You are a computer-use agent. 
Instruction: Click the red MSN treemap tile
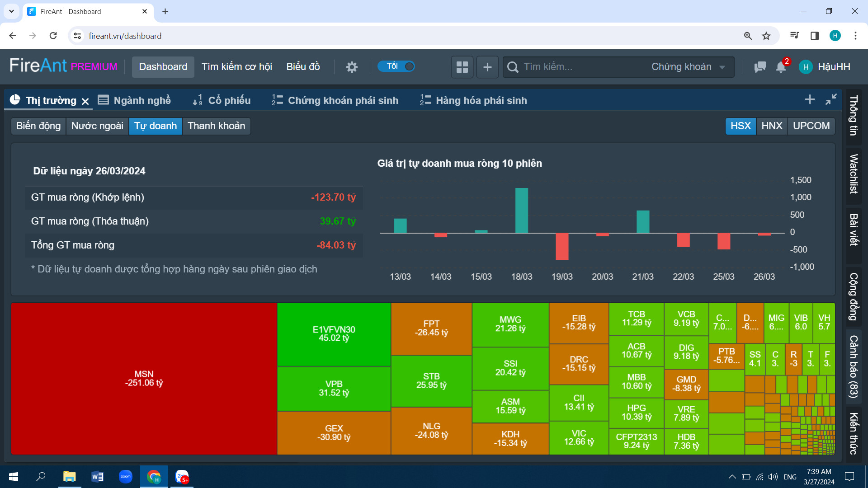[144, 379]
